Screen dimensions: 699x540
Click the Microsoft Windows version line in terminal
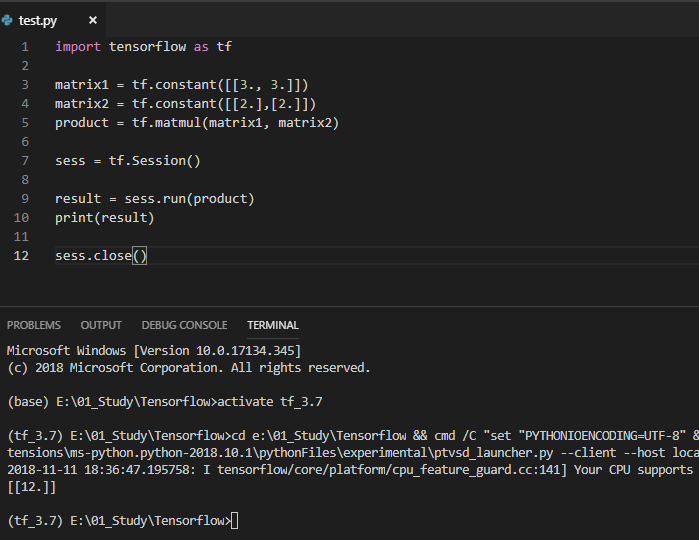pyautogui.click(x=154, y=351)
